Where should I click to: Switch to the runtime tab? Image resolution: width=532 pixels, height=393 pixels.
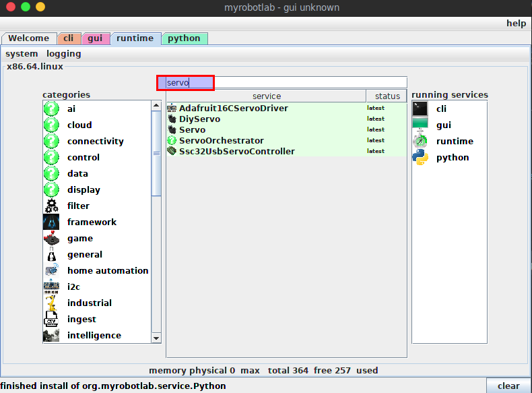pos(135,38)
